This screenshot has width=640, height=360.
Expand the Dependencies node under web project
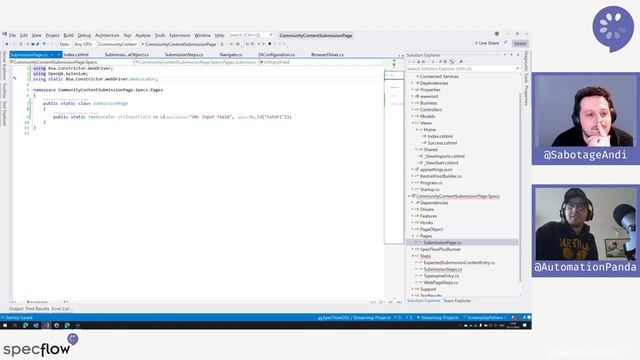[412, 83]
